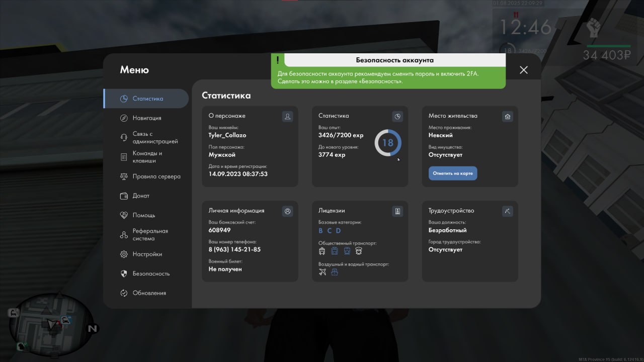
Task: Click the license badge icon in Лицензии card
Action: [x=397, y=212]
